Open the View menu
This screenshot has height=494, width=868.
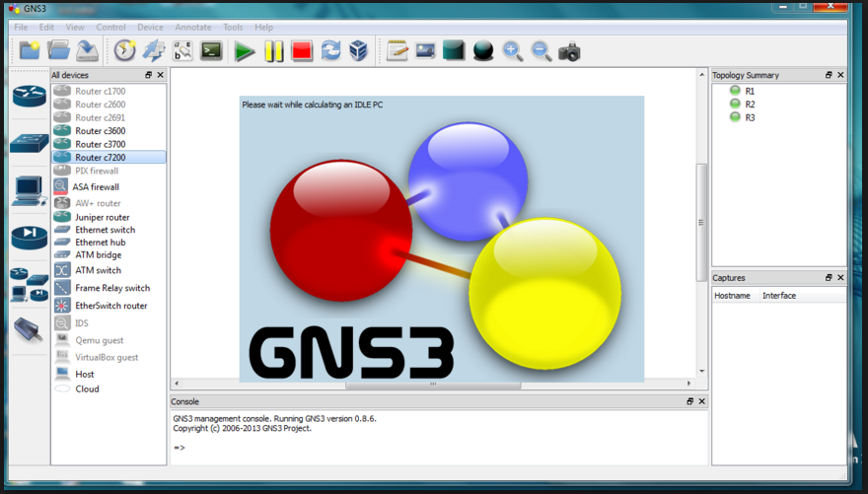(75, 27)
